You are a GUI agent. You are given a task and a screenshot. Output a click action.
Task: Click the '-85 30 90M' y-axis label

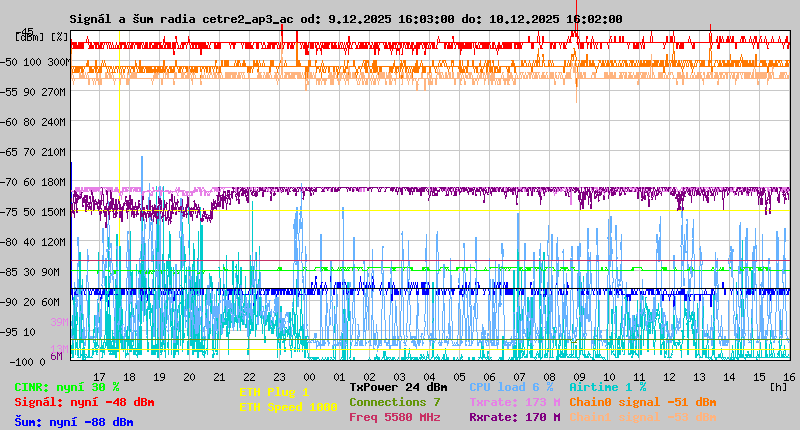30,272
